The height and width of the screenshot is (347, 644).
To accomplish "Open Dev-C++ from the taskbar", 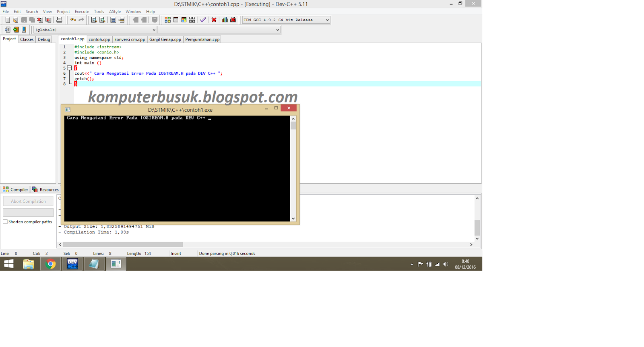I will pos(72,264).
